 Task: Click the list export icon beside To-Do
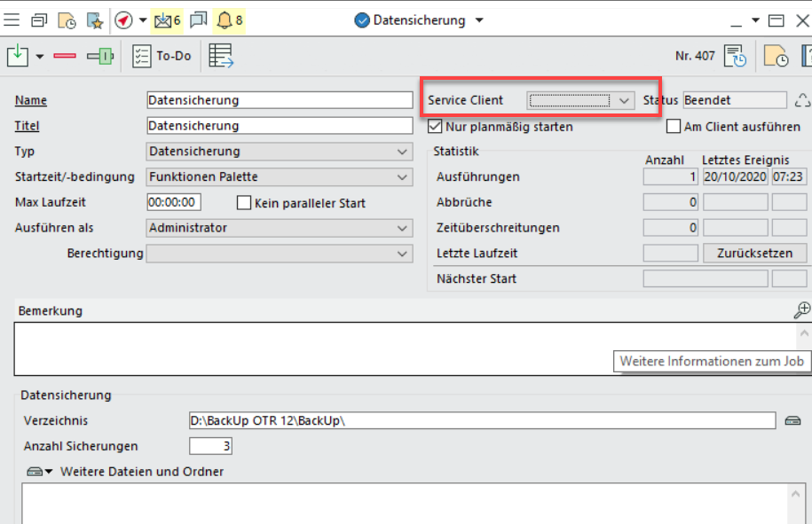[x=221, y=56]
